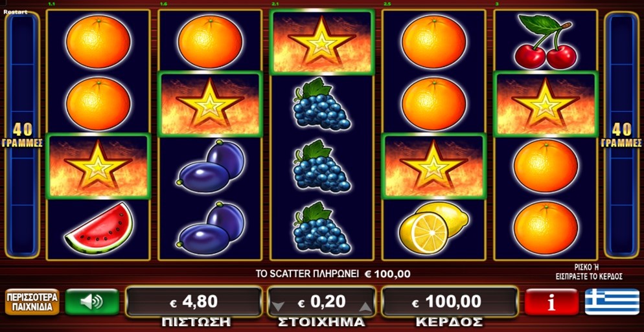Select the left 40 ΓΡΑΜΜΕΣ lines panel

(22, 135)
